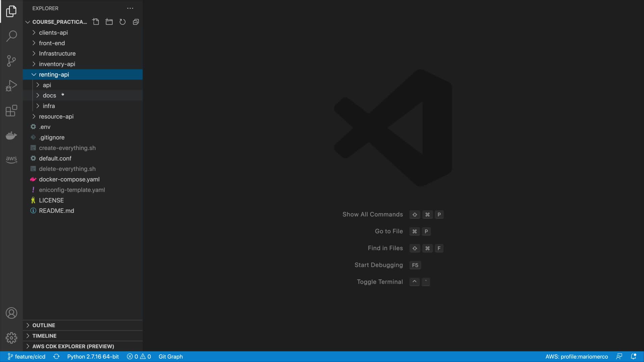This screenshot has width=644, height=362.
Task: Open Source Control view
Action: pos(11,61)
